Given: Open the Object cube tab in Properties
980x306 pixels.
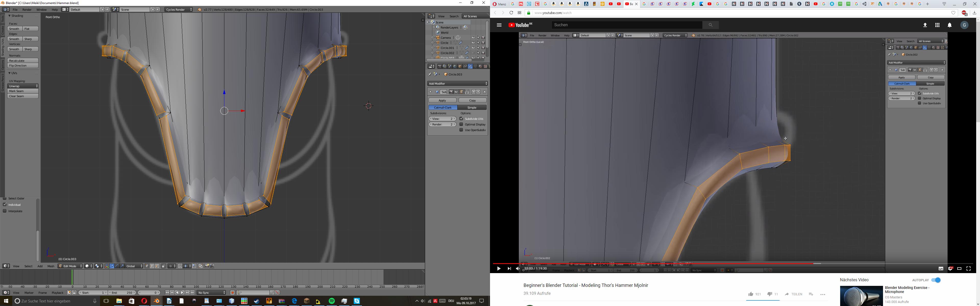Looking at the screenshot, I should 460,66.
